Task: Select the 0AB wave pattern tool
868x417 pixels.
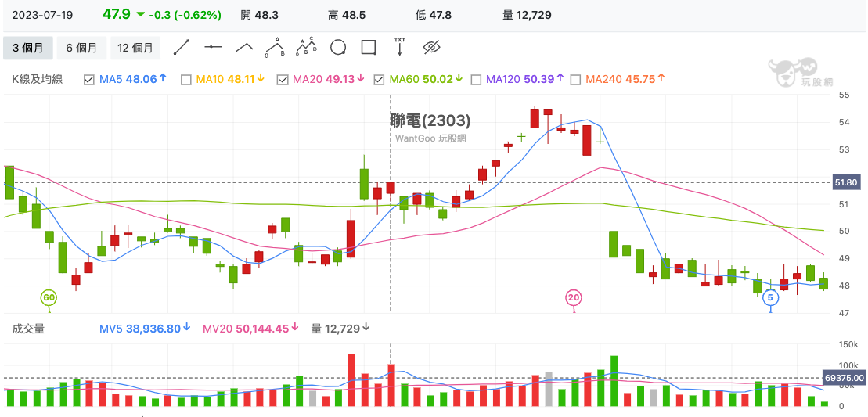Action: coord(276,48)
